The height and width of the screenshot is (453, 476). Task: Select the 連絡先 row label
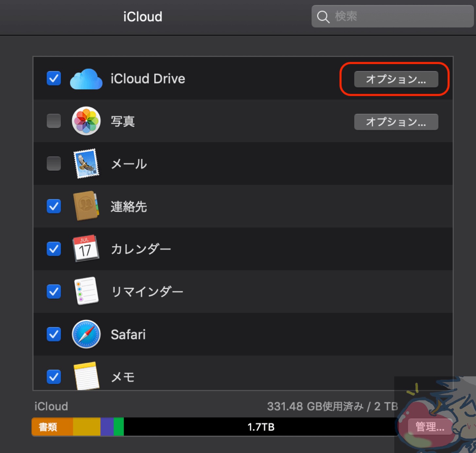(129, 206)
